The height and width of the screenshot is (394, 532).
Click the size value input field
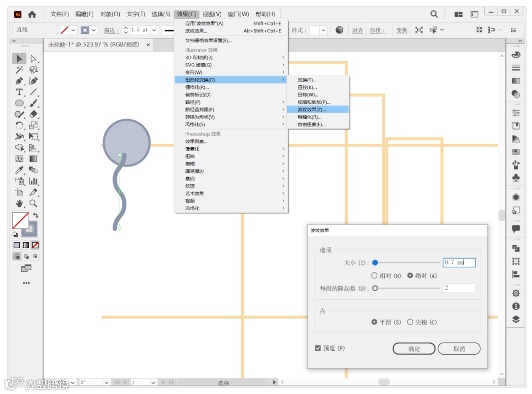click(459, 263)
